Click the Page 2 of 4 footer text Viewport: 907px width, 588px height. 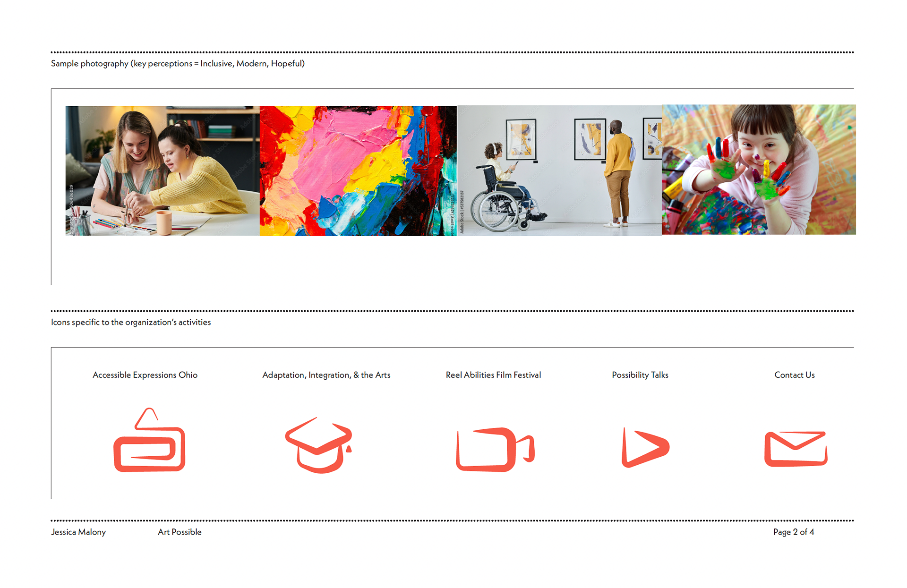794,532
